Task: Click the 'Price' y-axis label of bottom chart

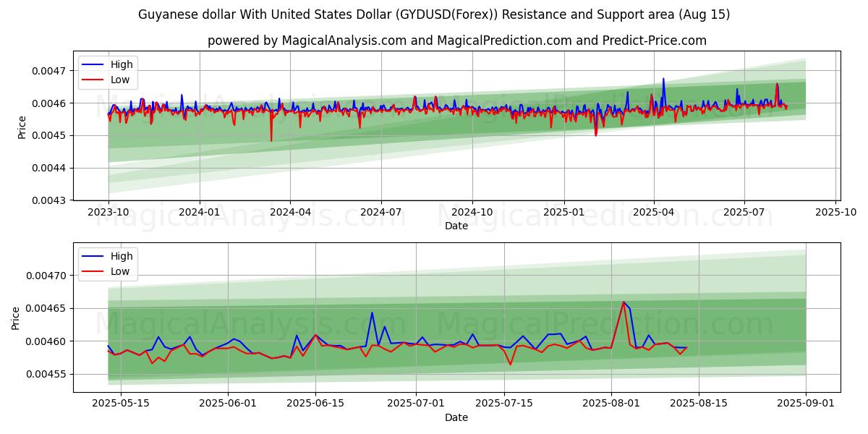Action: pyautogui.click(x=16, y=318)
